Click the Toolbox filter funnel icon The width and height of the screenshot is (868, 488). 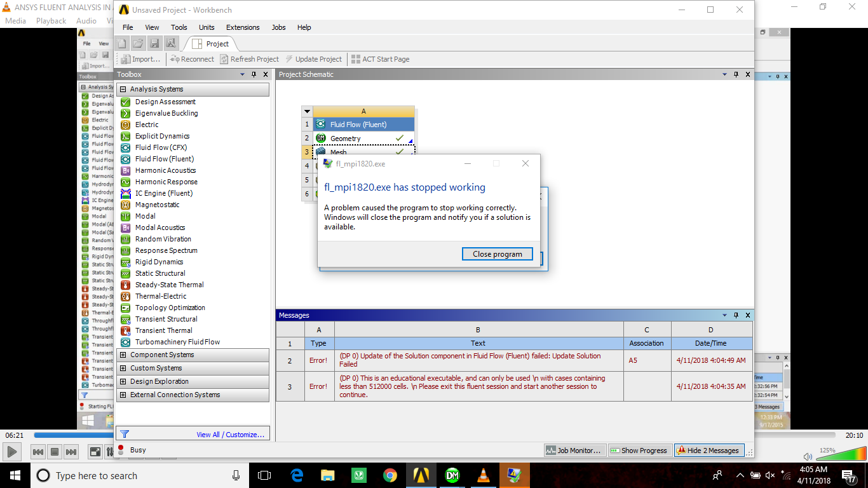point(125,434)
